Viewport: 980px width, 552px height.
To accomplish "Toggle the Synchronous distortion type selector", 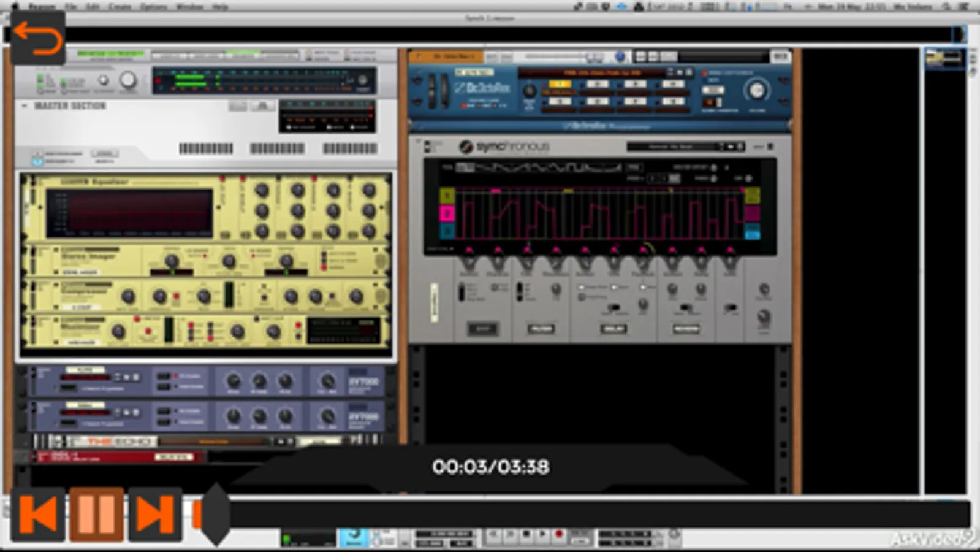I will click(462, 291).
